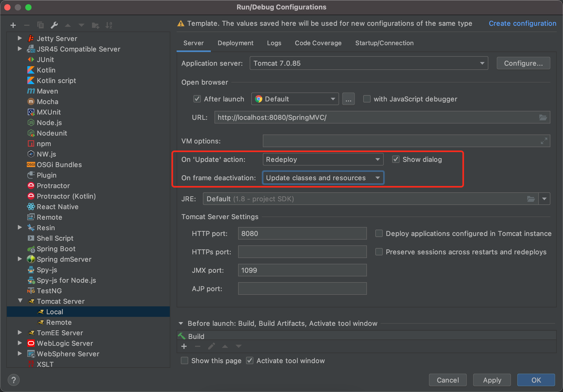Click the edit pencil icon below Build
This screenshot has width=563, height=392.
[211, 346]
